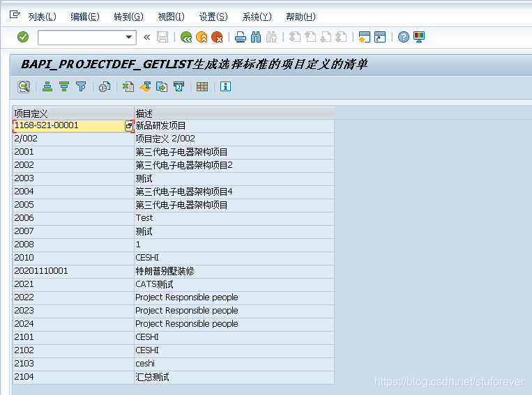Click the orange Exit icon
The width and height of the screenshot is (532, 395).
202,37
